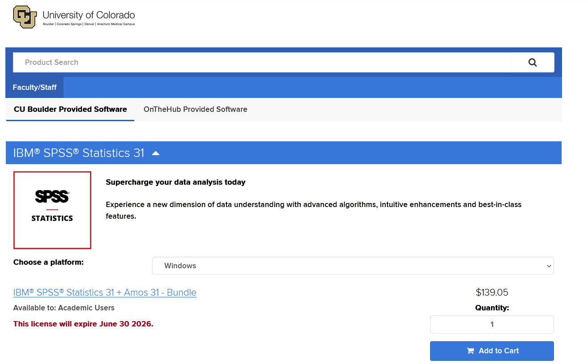Click the $139.05 price text

492,292
